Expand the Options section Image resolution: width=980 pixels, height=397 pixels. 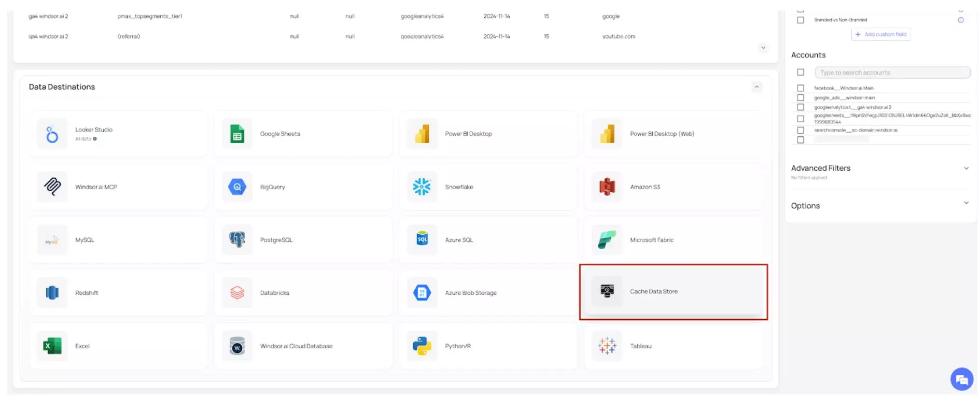click(966, 203)
